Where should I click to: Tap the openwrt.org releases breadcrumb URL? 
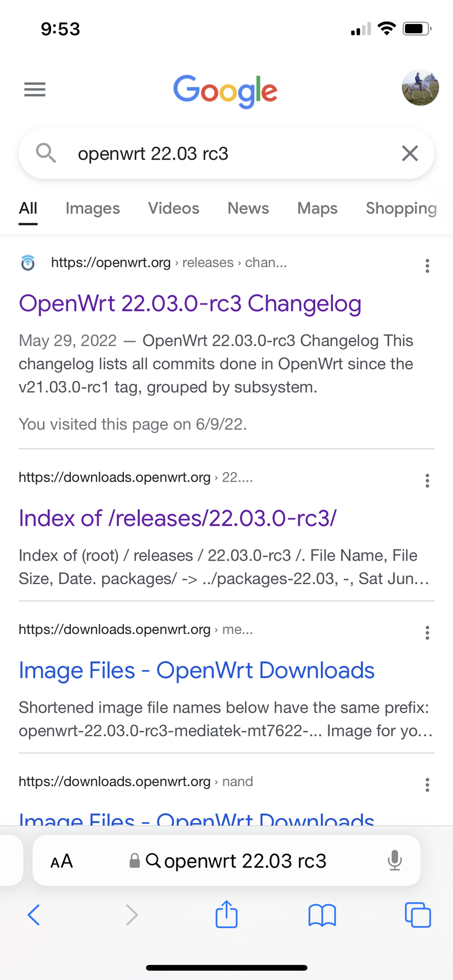[169, 262]
